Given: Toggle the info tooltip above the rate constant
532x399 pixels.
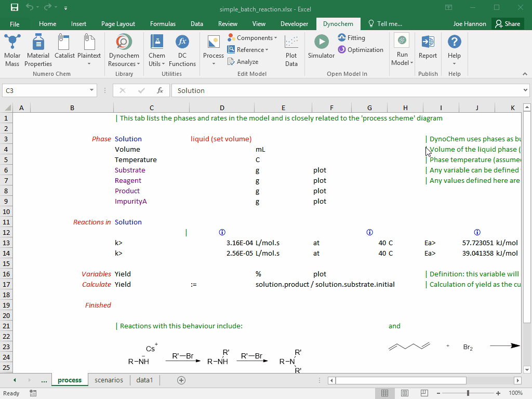Looking at the screenshot, I should [222, 232].
